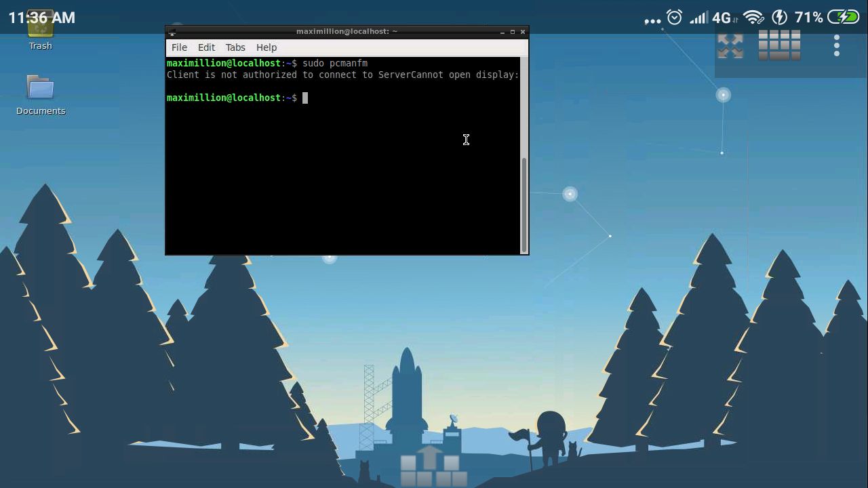Open the Tabs menu
The width and height of the screenshot is (868, 488).
pyautogui.click(x=235, y=47)
